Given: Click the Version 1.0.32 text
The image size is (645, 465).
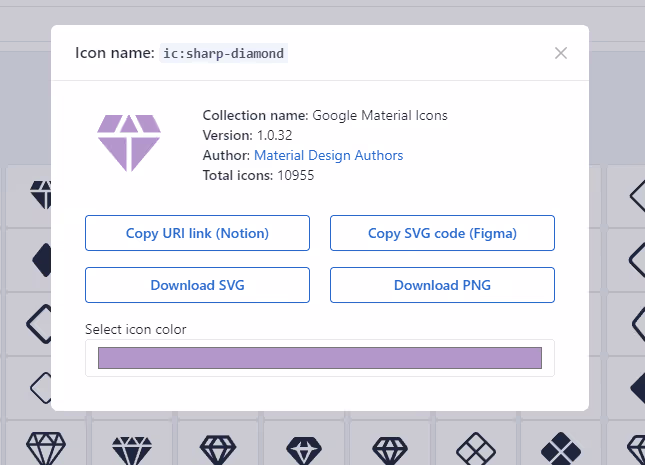Looking at the screenshot, I should [247, 135].
